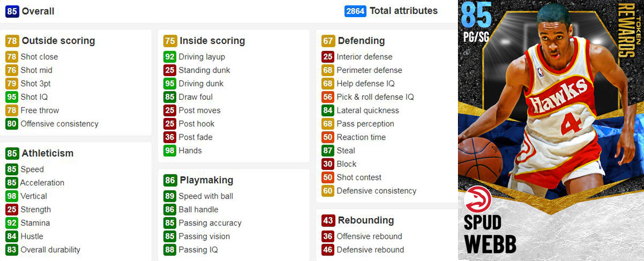Click the 43 Rebounding rating badge
Viewport: 644px width, 261px height.
pos(328,220)
